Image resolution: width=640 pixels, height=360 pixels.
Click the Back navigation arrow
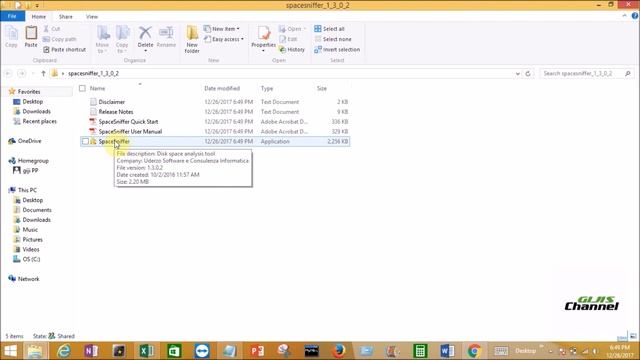click(x=8, y=73)
